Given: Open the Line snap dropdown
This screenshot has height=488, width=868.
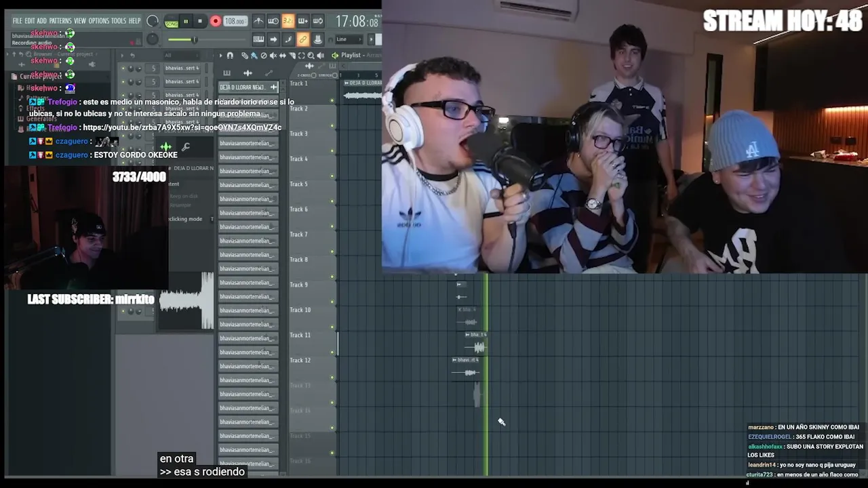Looking at the screenshot, I should click(348, 39).
